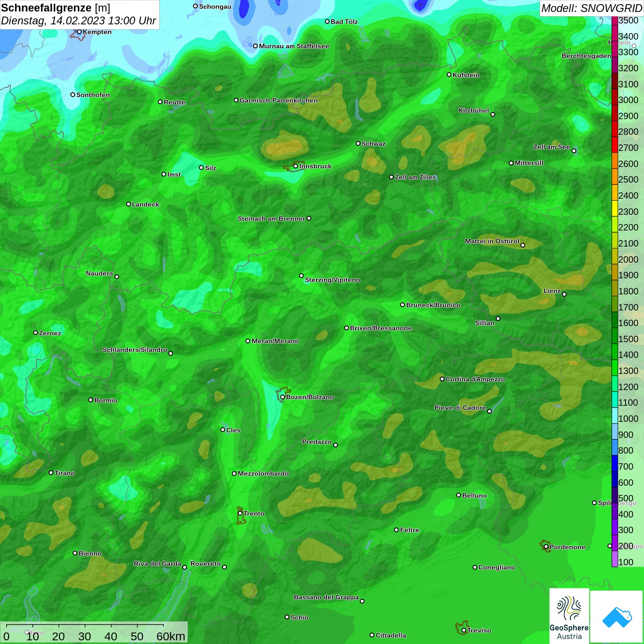Click the Zell am See marker dot
644x644 pixels.
[x=574, y=151]
